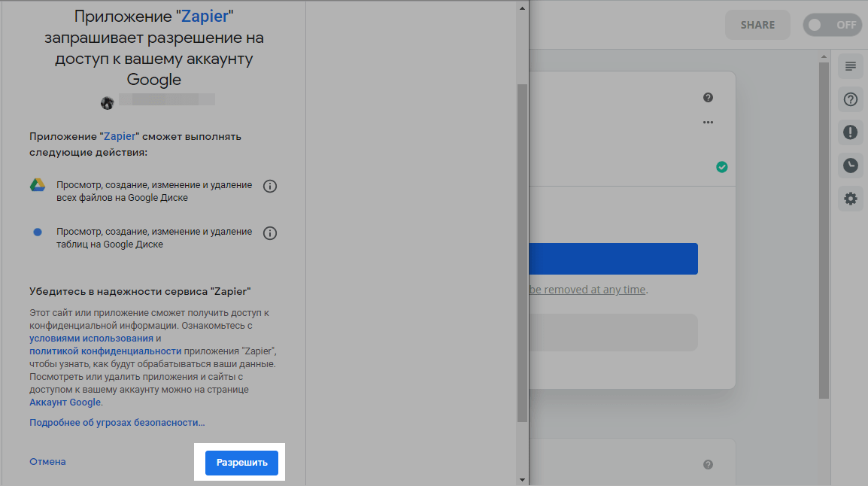
Task: Click the Google Drive triangle icon
Action: [38, 186]
